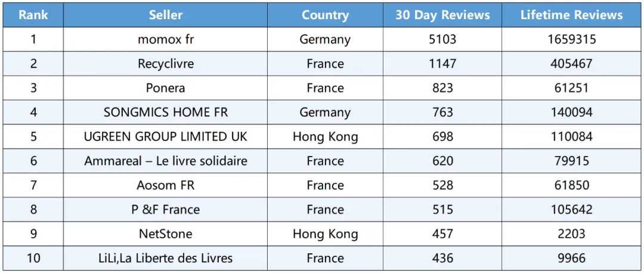Image resolution: width=644 pixels, height=273 pixels.
Task: Select LiLi,La Liberte des Livres cell
Action: tap(166, 258)
